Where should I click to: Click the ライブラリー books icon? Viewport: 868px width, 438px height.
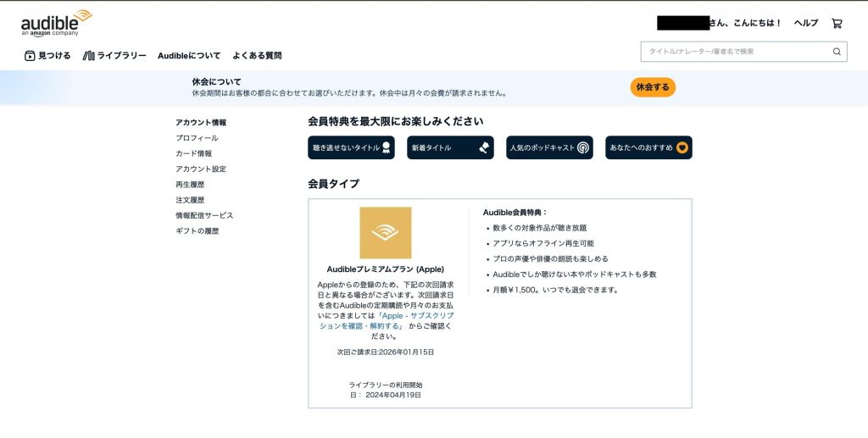(x=88, y=55)
